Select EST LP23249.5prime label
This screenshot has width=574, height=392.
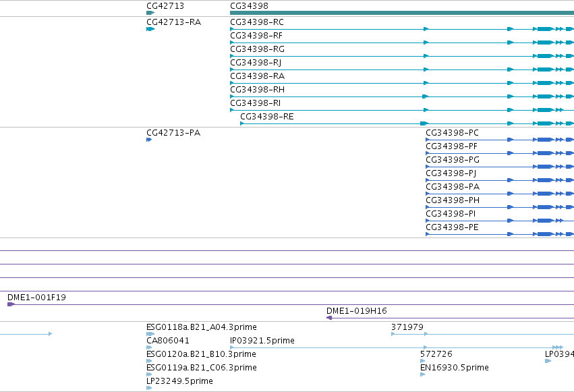tap(179, 381)
